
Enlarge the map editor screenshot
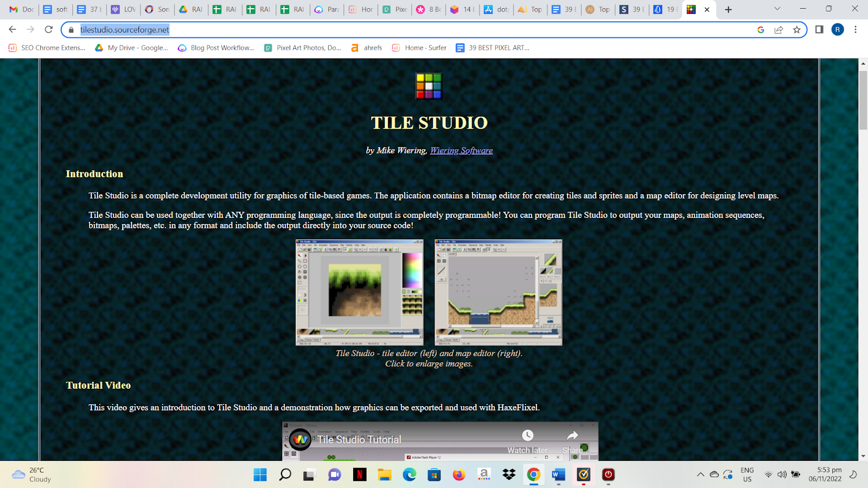click(x=499, y=292)
